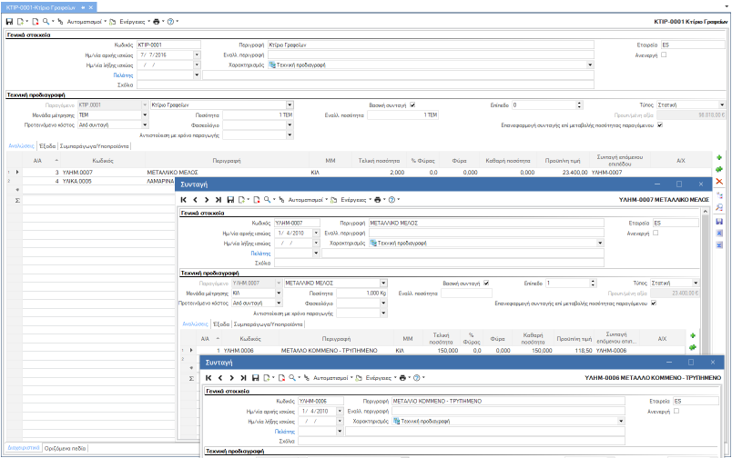This screenshot has width=732, height=458.
Task: Open the Πελάτης dropdown arrow in main form
Action: coord(197,75)
